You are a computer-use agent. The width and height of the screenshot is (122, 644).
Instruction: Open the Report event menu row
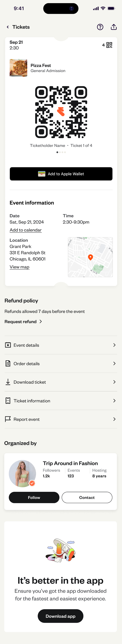61,419
